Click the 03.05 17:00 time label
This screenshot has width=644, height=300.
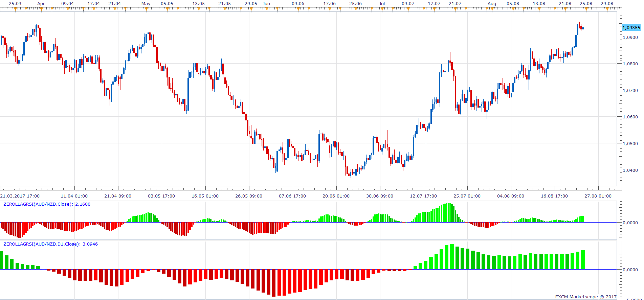pos(161,196)
